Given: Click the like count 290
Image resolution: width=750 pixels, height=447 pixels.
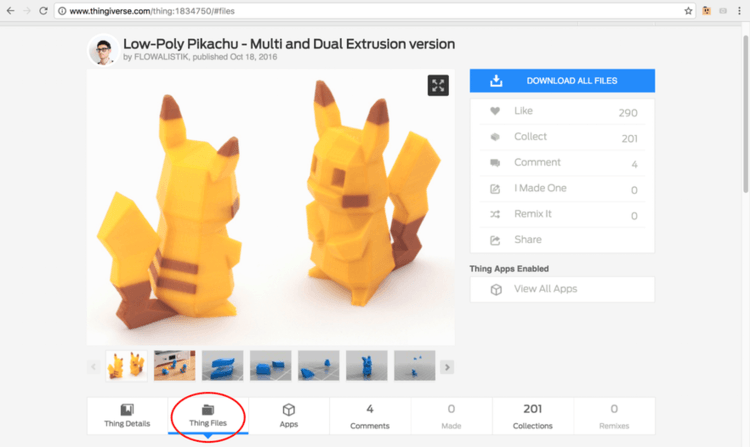Looking at the screenshot, I should pyautogui.click(x=628, y=113).
